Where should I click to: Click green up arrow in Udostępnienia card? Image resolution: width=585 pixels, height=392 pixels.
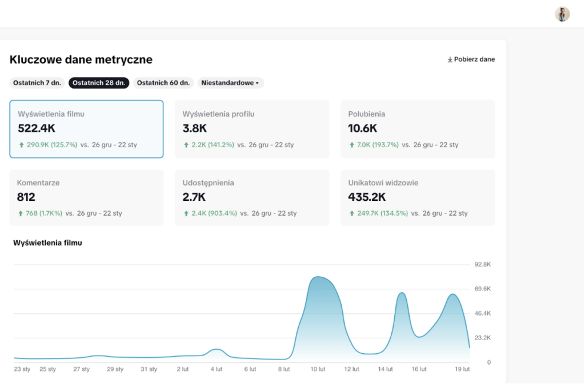[186, 213]
